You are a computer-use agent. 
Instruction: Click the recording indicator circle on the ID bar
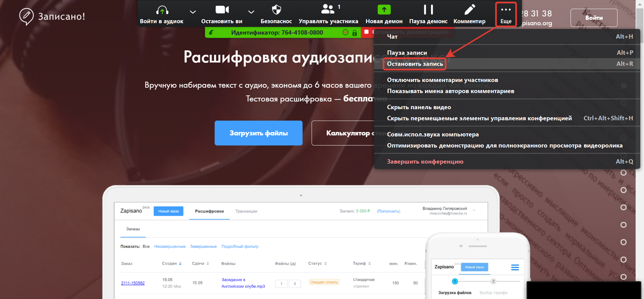tap(345, 32)
